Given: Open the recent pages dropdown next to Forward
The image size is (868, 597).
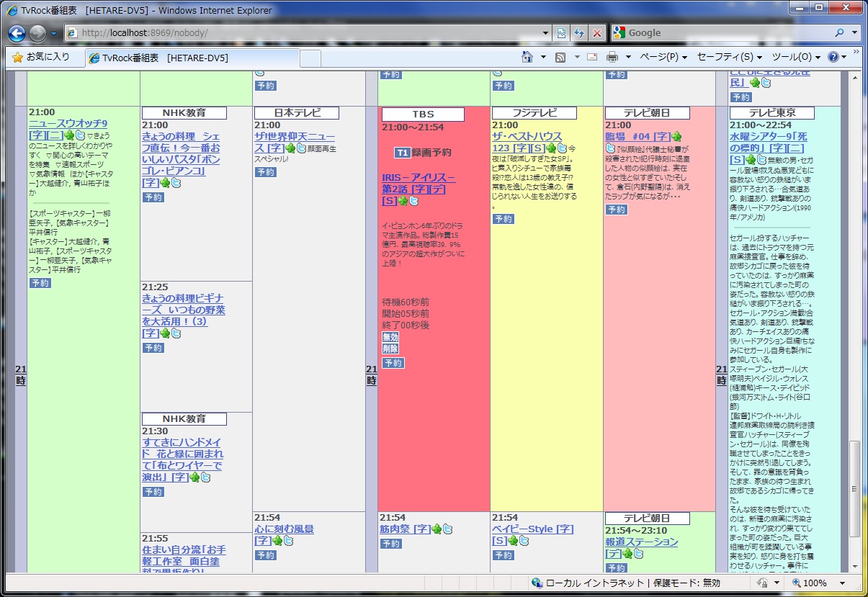Looking at the screenshot, I should click(53, 33).
